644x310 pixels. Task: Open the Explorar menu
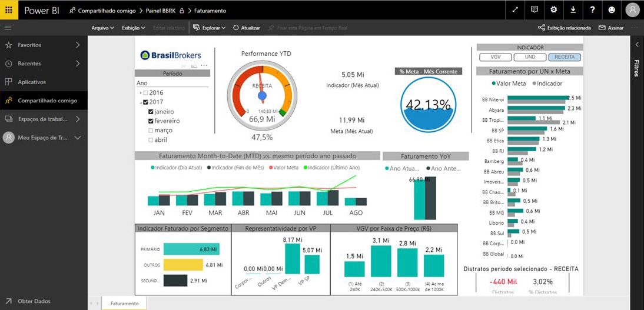(210, 28)
